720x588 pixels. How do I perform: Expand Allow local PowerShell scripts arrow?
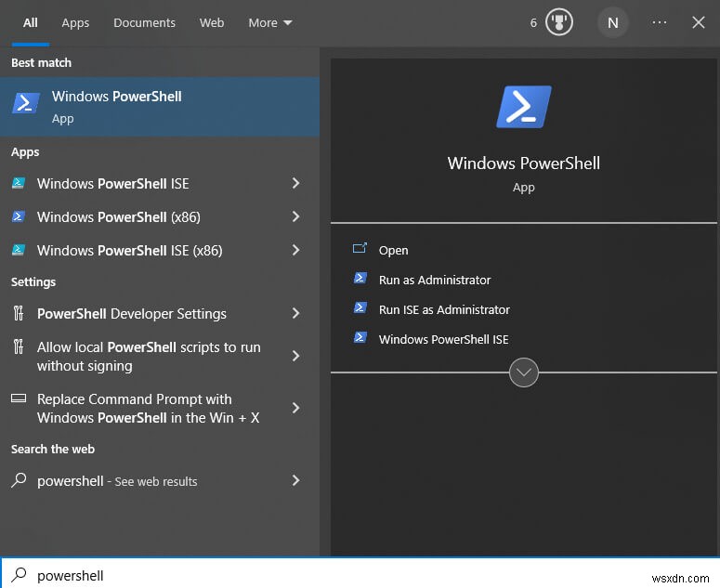296,356
